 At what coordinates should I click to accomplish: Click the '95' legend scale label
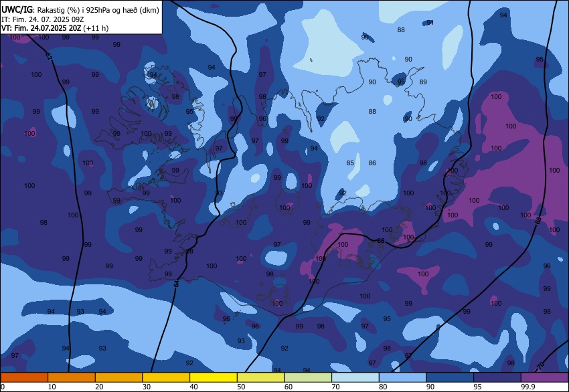pos(477,387)
